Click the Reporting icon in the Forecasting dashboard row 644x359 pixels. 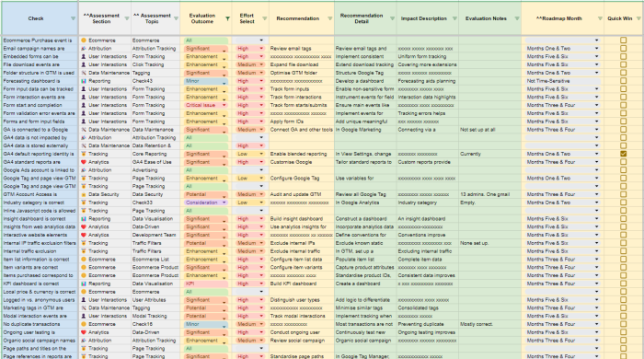[x=84, y=81]
